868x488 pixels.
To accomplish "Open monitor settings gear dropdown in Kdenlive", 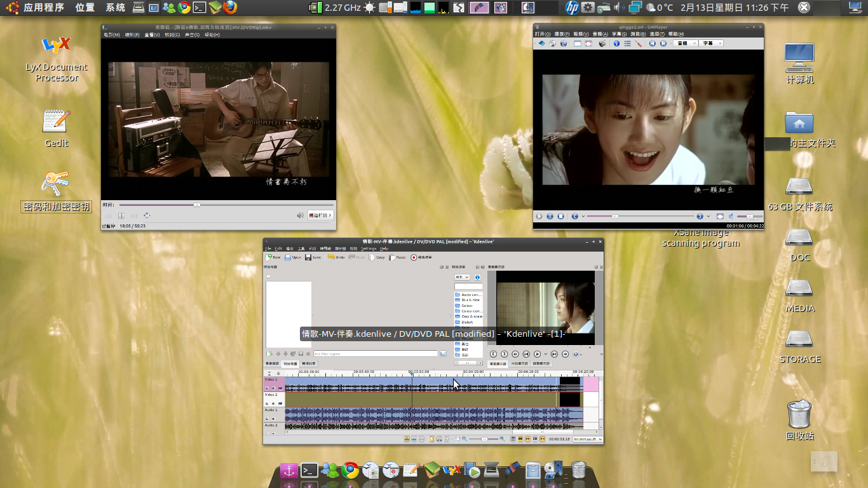I will pos(577,354).
